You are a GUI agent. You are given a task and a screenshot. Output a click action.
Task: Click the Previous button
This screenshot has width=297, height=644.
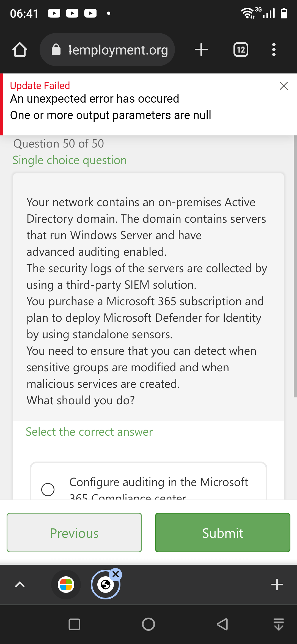[74, 533]
